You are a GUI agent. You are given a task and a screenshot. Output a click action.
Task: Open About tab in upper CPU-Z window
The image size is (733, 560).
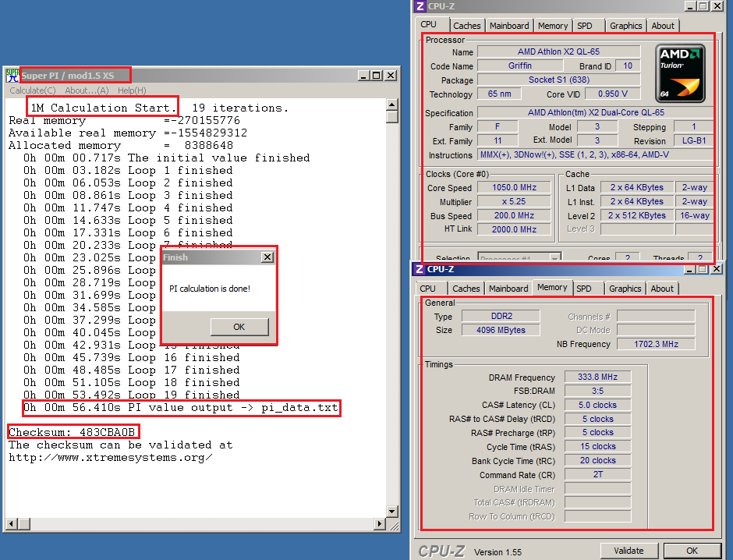pos(663,26)
